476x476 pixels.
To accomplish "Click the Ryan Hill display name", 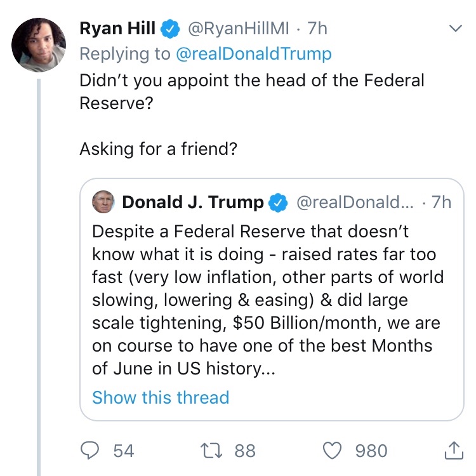I will [118, 29].
